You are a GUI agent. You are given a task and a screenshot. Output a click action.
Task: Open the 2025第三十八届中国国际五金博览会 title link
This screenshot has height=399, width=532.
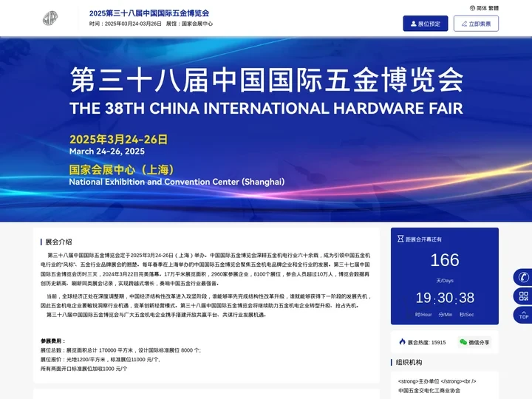click(x=149, y=13)
